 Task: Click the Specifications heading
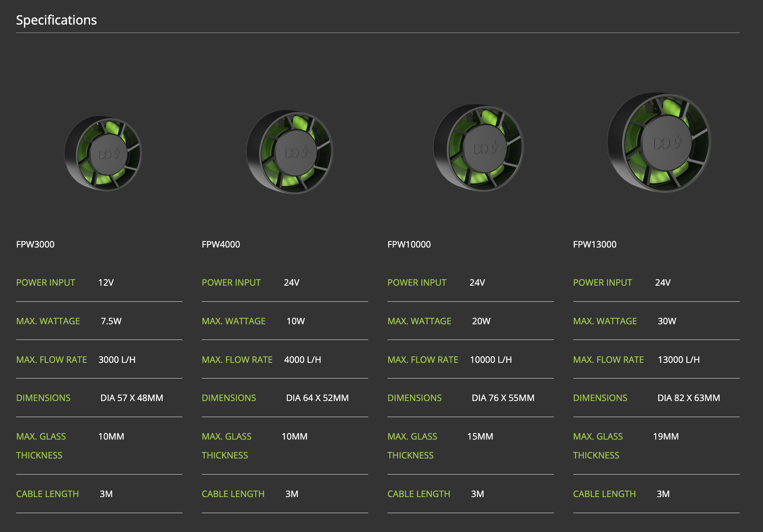pos(56,20)
